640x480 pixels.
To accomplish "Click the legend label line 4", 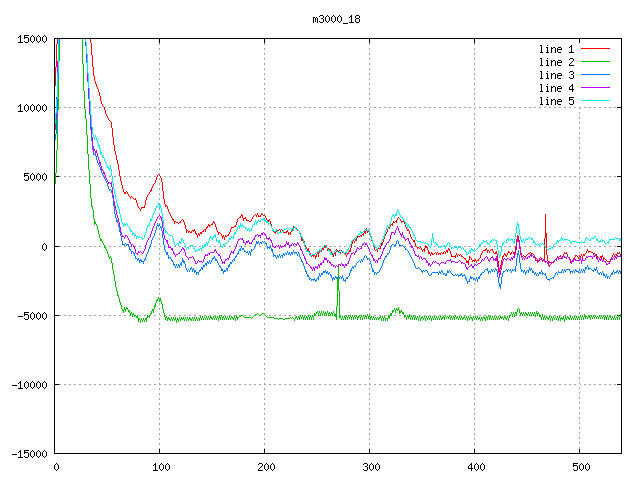I will click(x=556, y=88).
